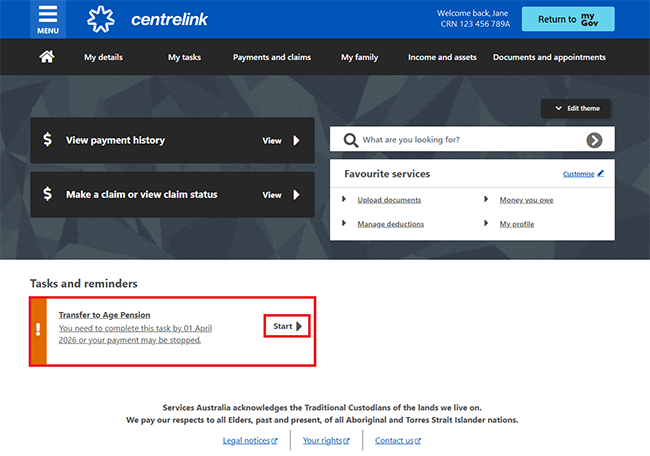Click the dollar icon beside Make a claim

pos(47,195)
